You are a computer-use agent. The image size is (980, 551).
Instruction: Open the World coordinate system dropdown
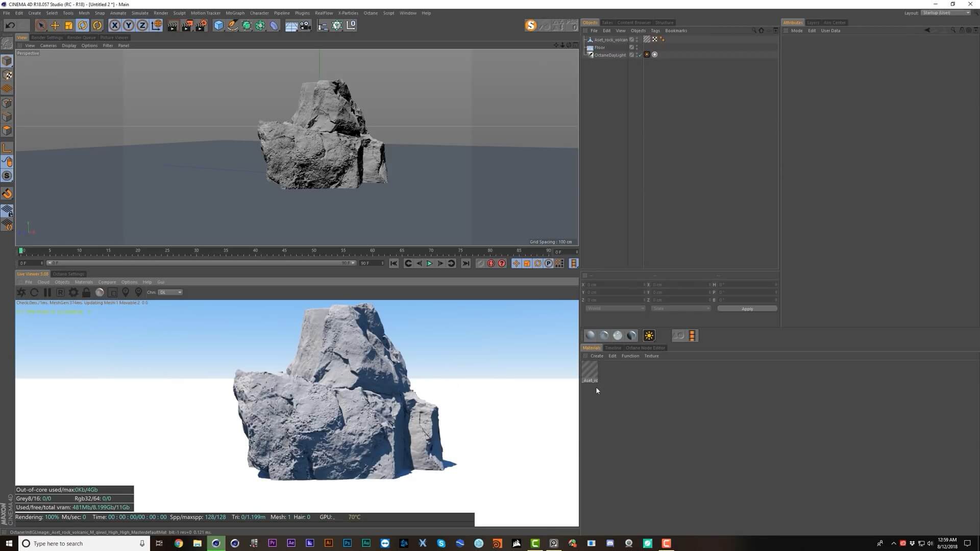[x=615, y=309]
